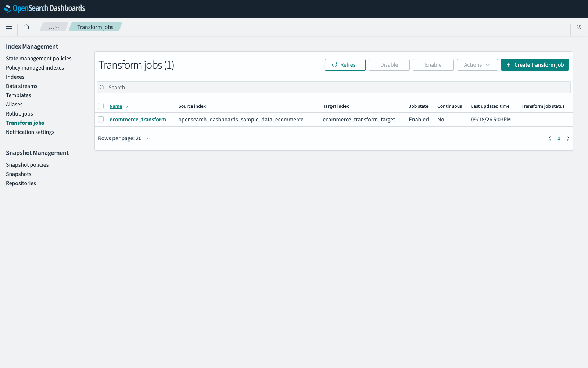Open Templates section
This screenshot has width=588, height=368.
point(18,95)
